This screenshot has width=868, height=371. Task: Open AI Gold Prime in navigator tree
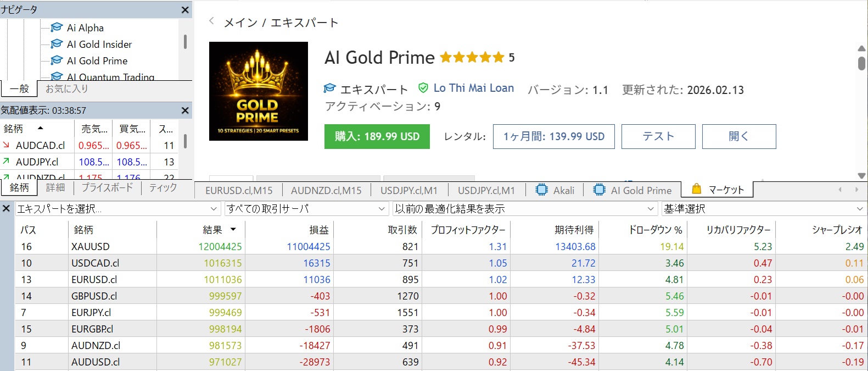[x=97, y=60]
